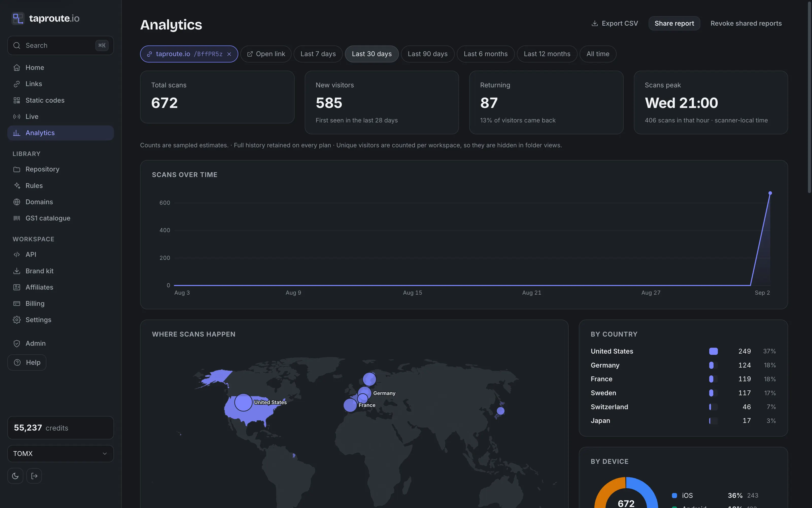Click the search magnifier icon
The image size is (812, 508).
(x=17, y=45)
